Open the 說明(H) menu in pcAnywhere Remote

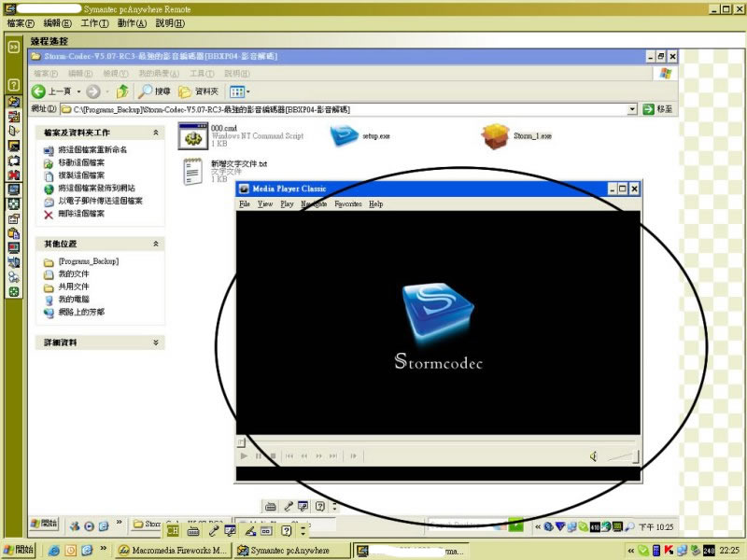[x=170, y=23]
